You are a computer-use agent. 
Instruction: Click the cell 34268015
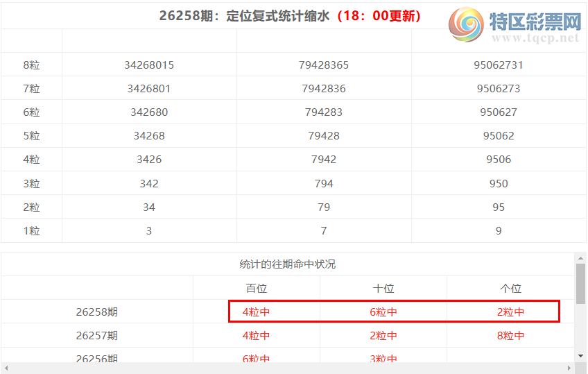click(149, 65)
